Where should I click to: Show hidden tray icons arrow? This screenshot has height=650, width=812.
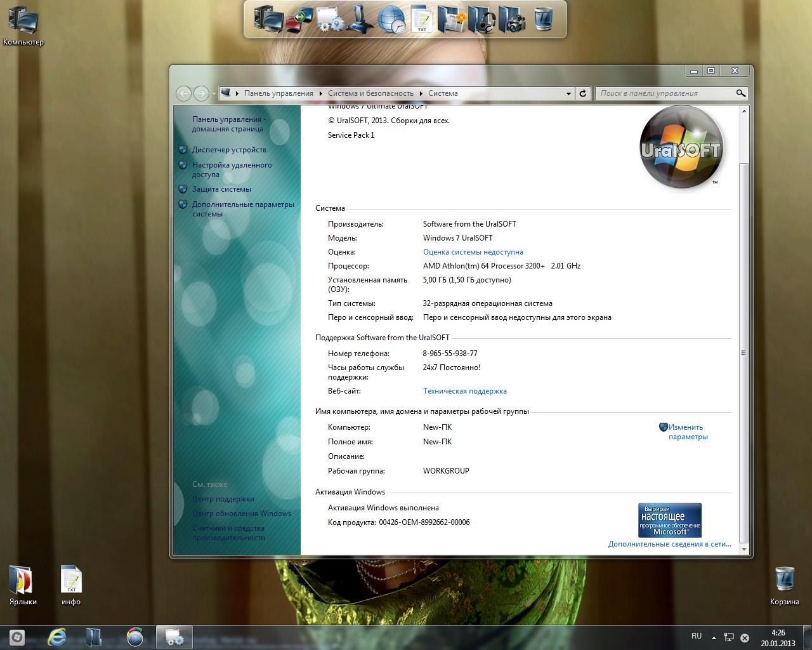click(x=714, y=637)
